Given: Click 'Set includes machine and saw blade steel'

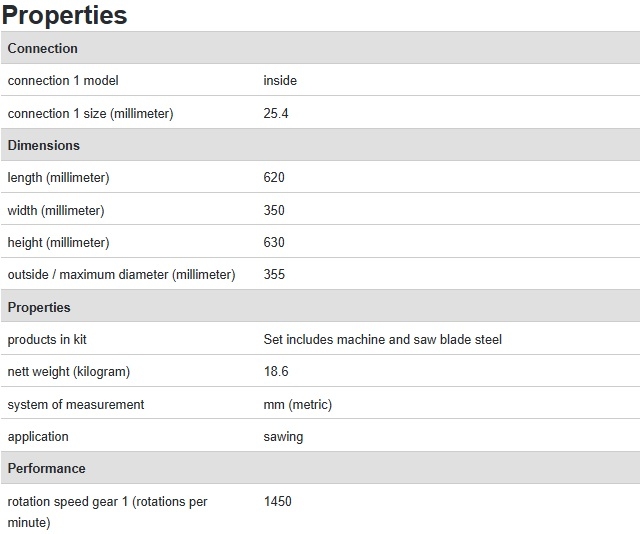Looking at the screenshot, I should (382, 339).
